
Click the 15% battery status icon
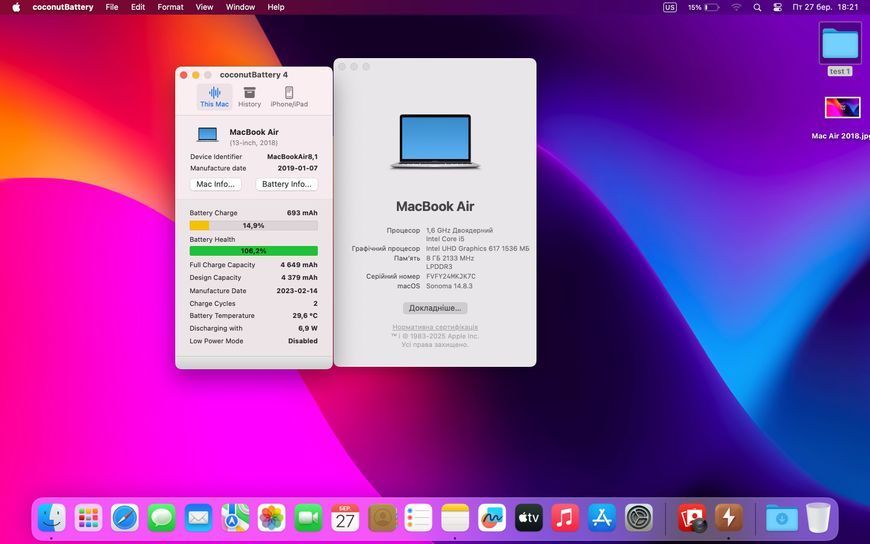pyautogui.click(x=704, y=7)
